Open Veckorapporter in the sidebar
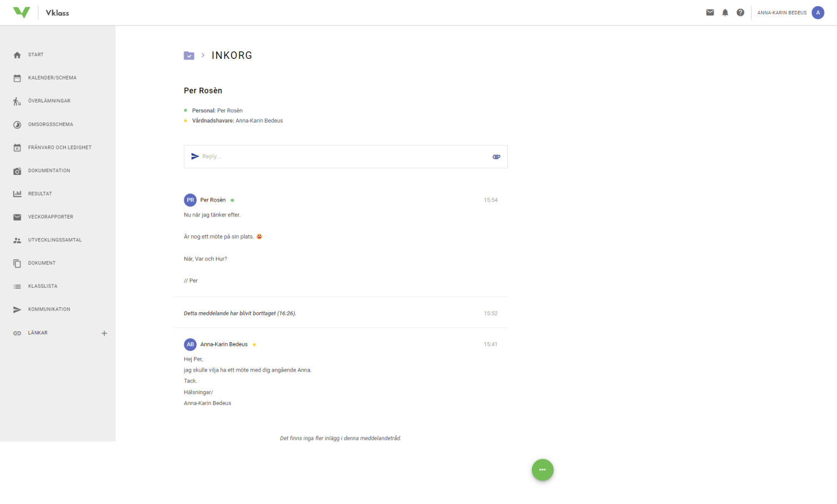837x504 pixels. pos(50,217)
